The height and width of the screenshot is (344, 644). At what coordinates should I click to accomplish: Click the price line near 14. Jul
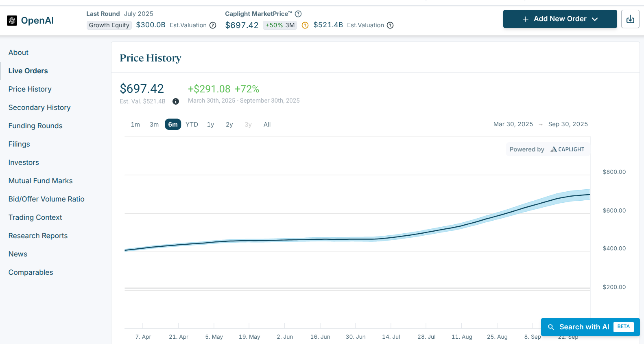point(391,237)
